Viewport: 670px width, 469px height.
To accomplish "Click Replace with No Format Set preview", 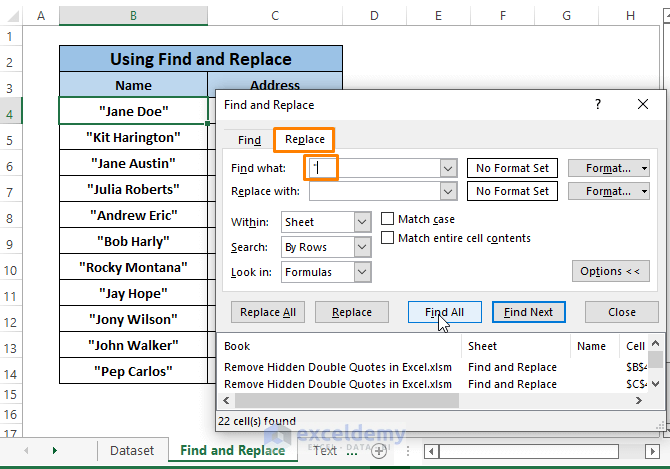I will (512, 191).
